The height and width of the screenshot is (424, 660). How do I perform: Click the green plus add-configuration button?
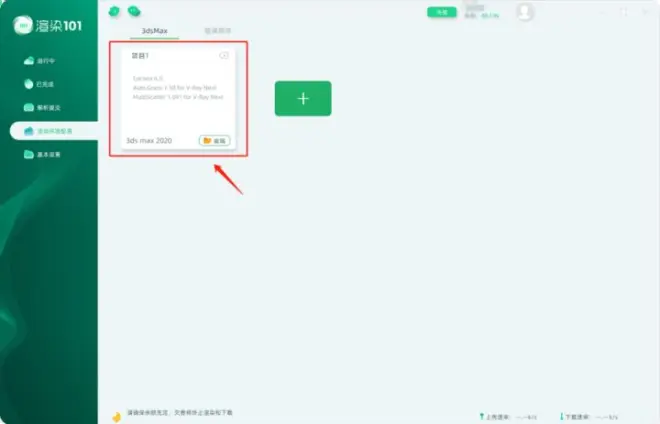click(303, 99)
